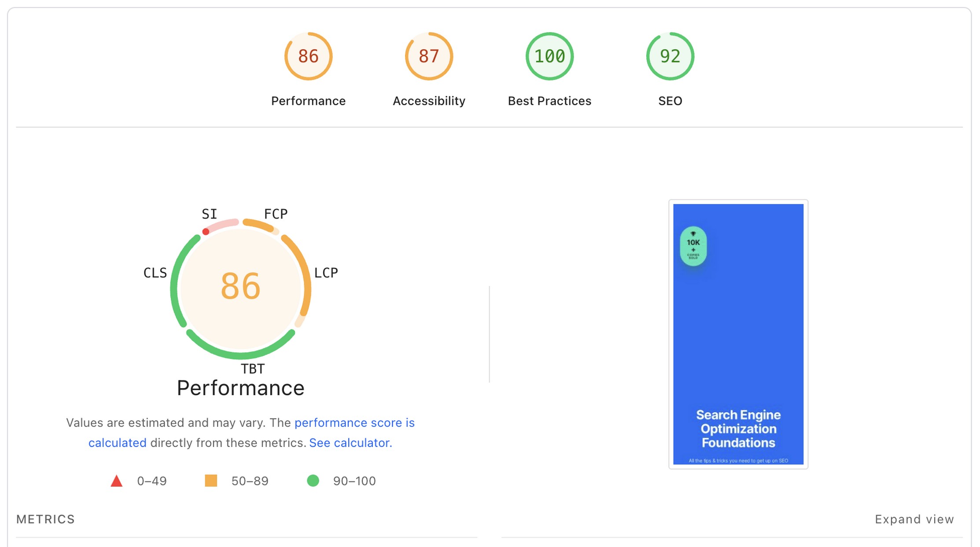
Task: Select the Accessibility label text
Action: pos(428,100)
